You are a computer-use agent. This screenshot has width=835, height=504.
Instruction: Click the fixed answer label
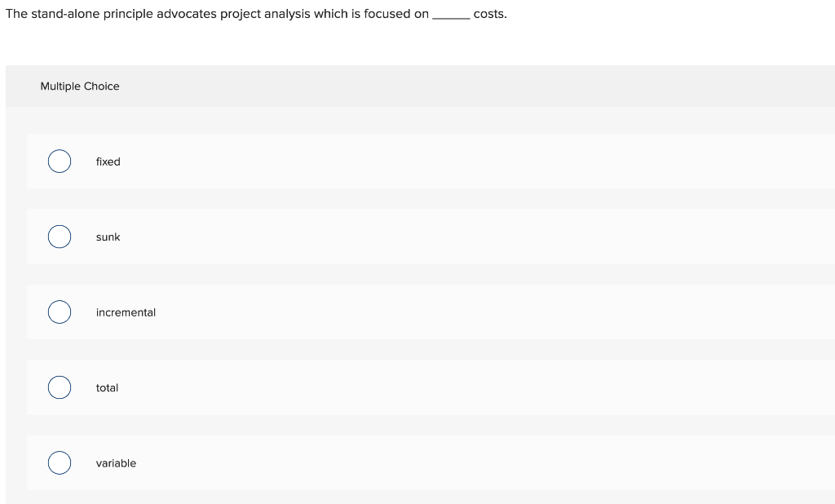pyautogui.click(x=108, y=161)
